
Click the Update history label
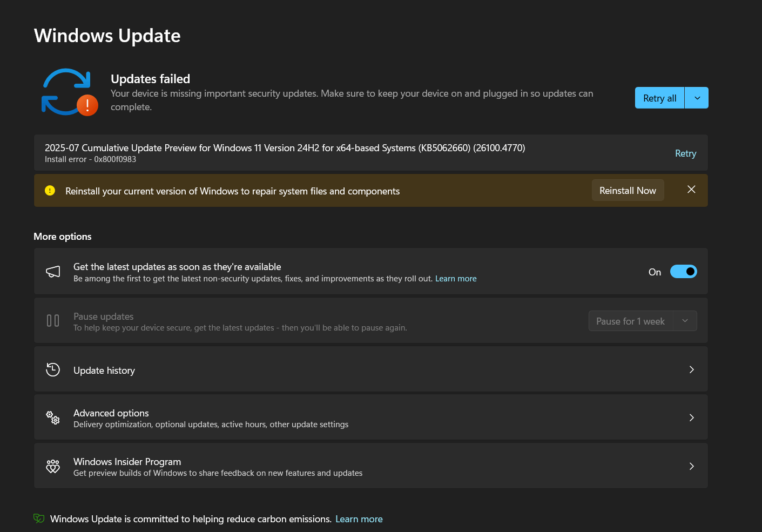pyautogui.click(x=104, y=371)
